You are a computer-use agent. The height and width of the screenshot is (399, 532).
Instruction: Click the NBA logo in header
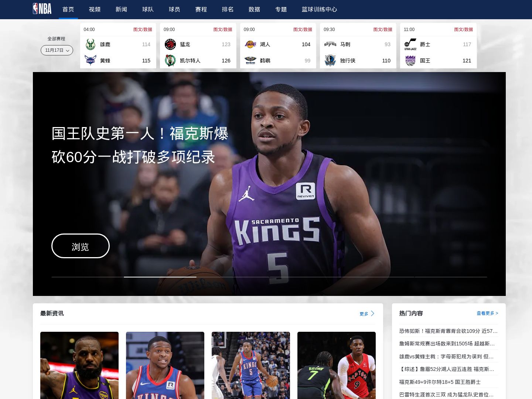click(42, 9)
